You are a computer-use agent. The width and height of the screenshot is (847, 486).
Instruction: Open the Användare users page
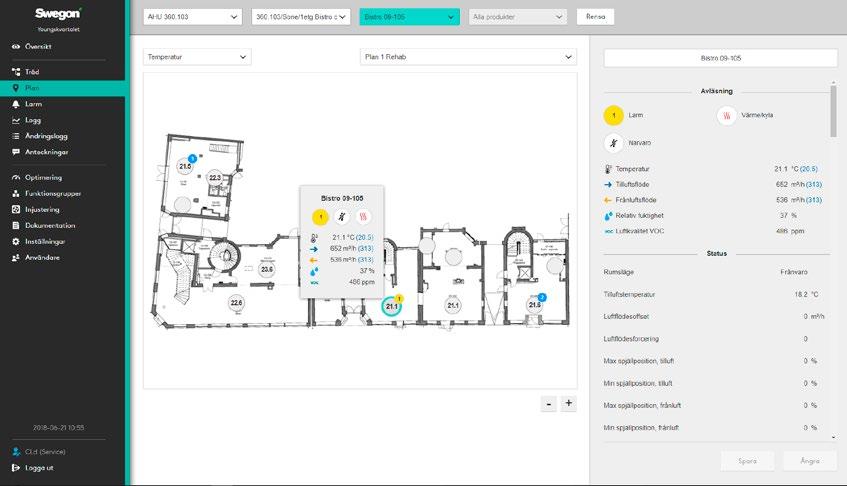point(42,258)
